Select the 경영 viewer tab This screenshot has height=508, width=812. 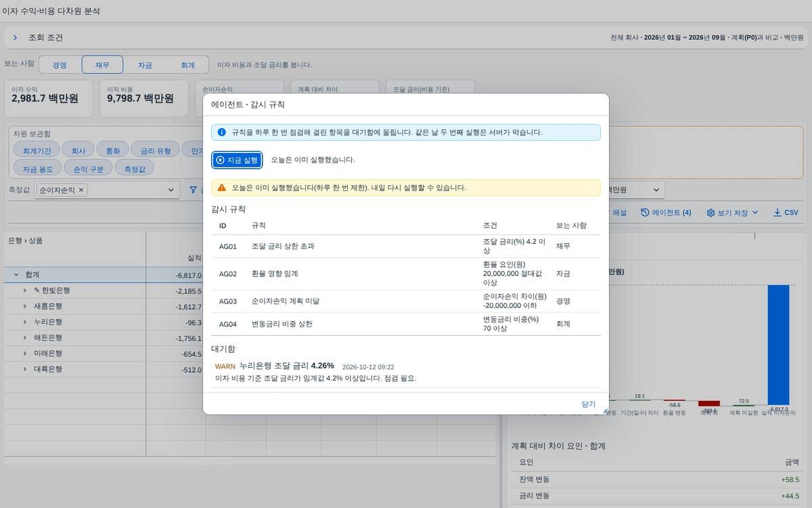coord(60,65)
